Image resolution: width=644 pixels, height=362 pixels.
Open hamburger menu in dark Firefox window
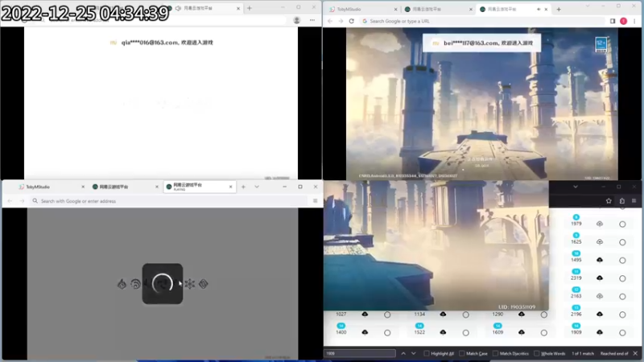pos(634,200)
